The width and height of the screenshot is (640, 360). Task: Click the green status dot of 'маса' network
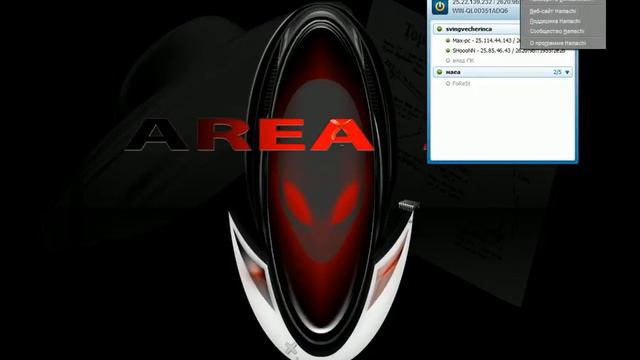(440, 72)
